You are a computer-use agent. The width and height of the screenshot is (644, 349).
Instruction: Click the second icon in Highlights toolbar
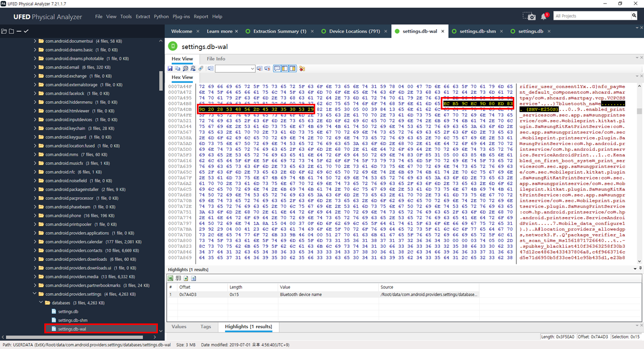point(178,279)
